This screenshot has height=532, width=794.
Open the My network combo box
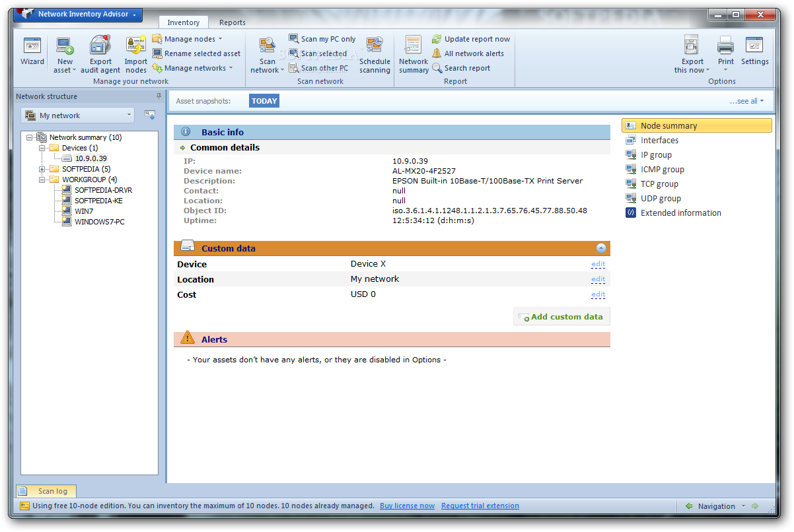78,116
